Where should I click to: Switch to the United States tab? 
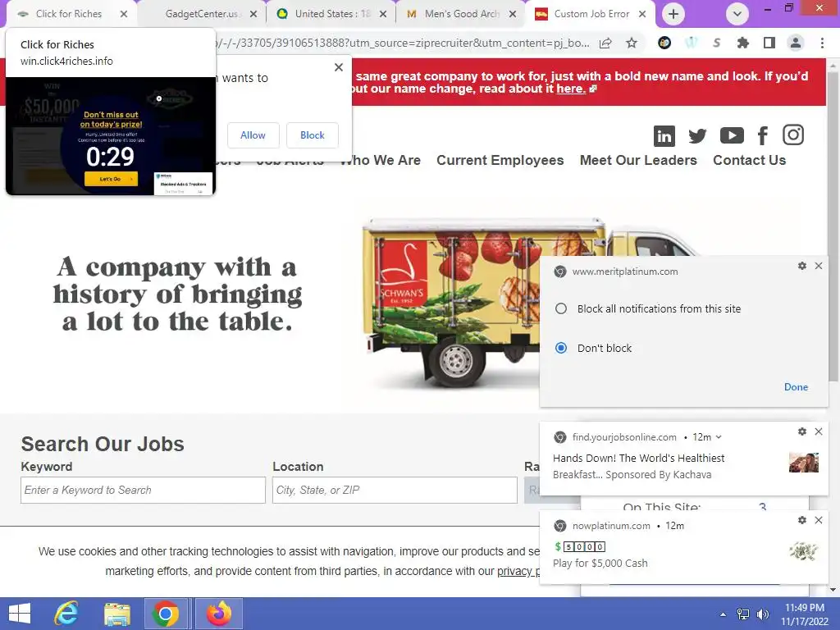pos(332,14)
